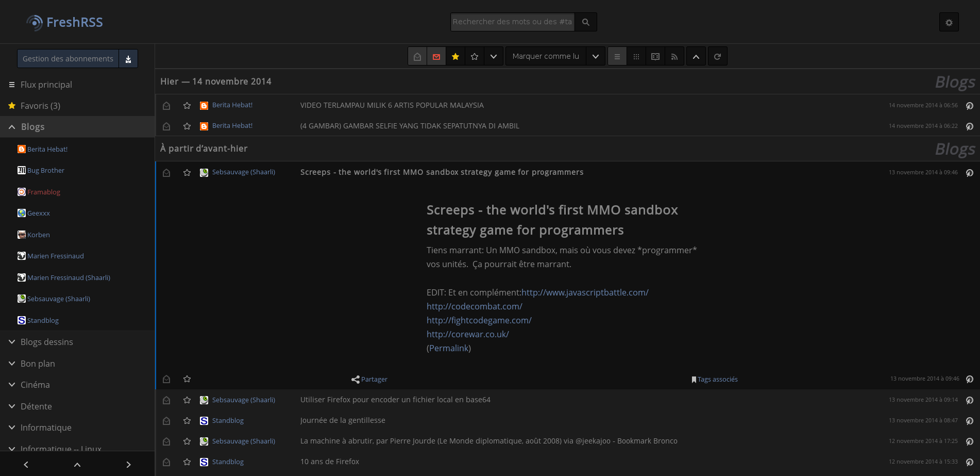Expand the Blogs dessins category
The image size is (980, 476).
[12, 342]
